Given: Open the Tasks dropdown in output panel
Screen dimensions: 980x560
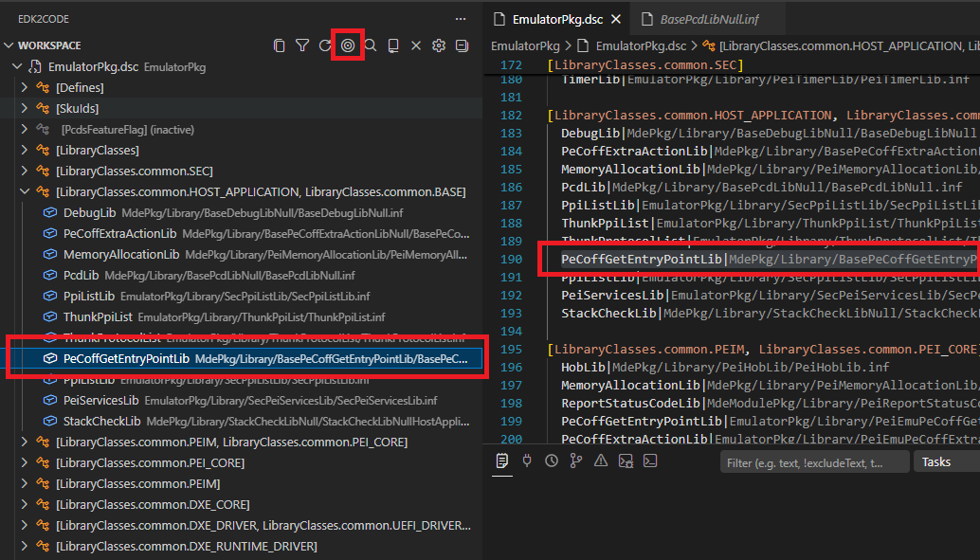Looking at the screenshot, I should click(x=946, y=461).
